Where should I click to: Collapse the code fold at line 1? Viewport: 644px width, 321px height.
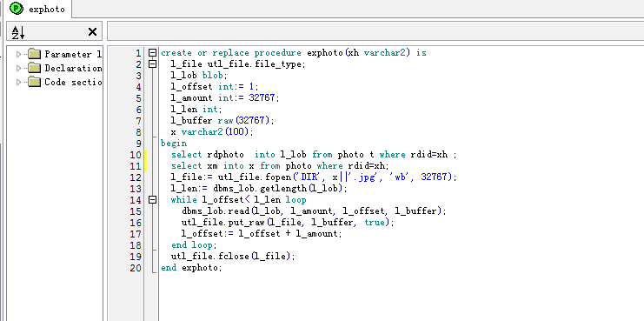(152, 52)
